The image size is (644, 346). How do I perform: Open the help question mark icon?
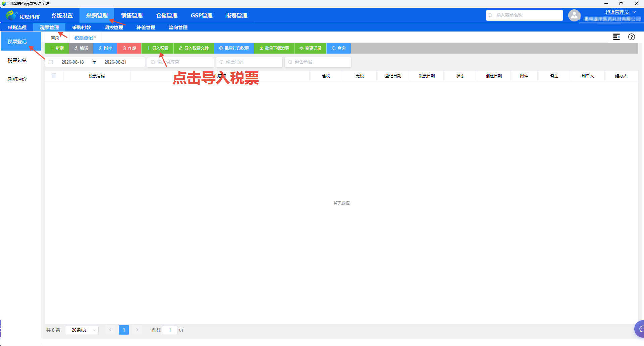click(x=632, y=37)
